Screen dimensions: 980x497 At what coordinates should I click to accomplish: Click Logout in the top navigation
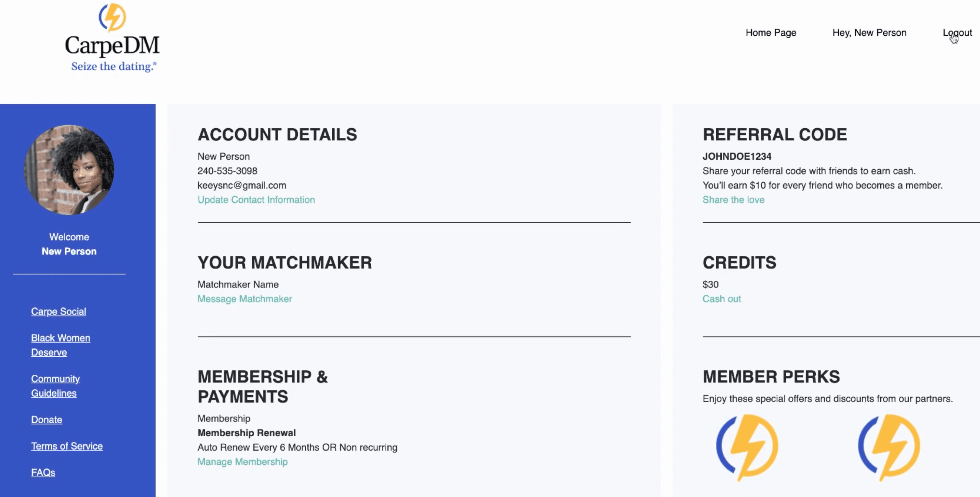[957, 33]
